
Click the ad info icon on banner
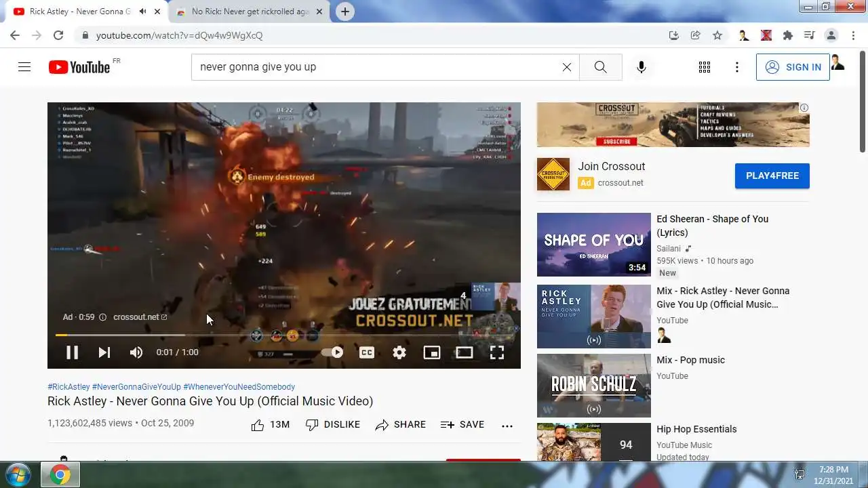(804, 108)
